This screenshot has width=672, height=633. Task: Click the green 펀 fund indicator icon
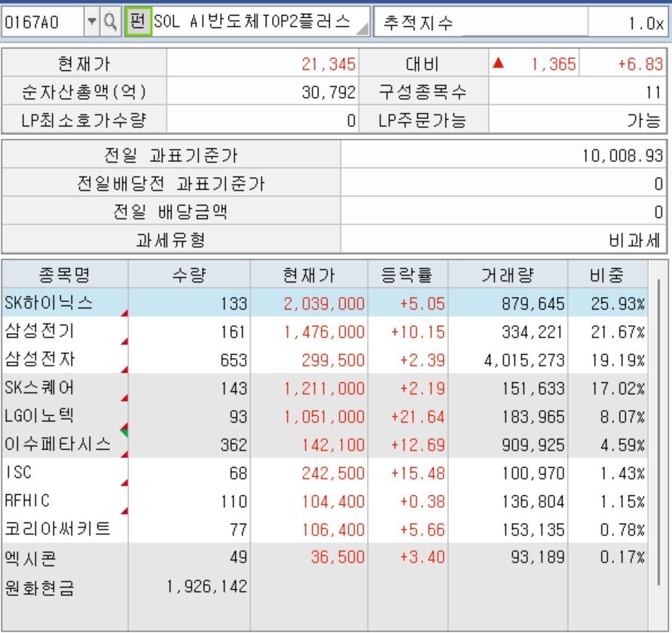click(138, 21)
